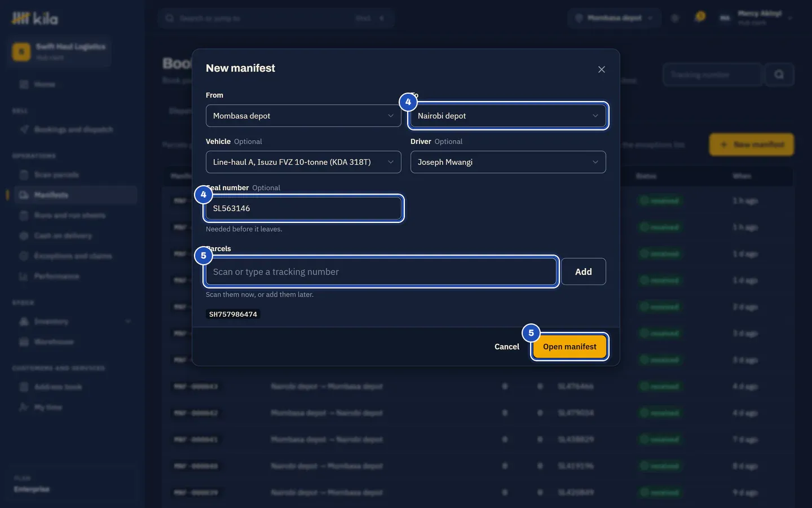Image resolution: width=812 pixels, height=508 pixels.
Task: Focus the Seal number field
Action: pos(303,208)
